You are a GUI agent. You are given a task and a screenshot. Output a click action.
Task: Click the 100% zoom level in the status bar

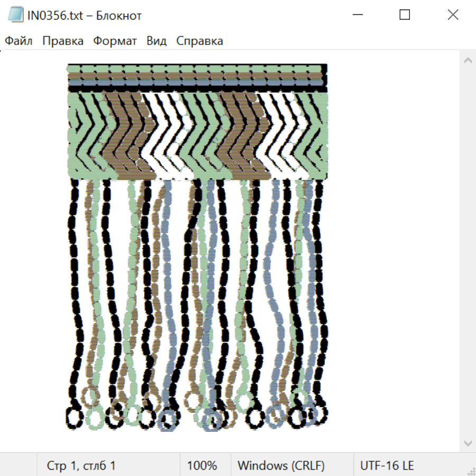tap(202, 465)
